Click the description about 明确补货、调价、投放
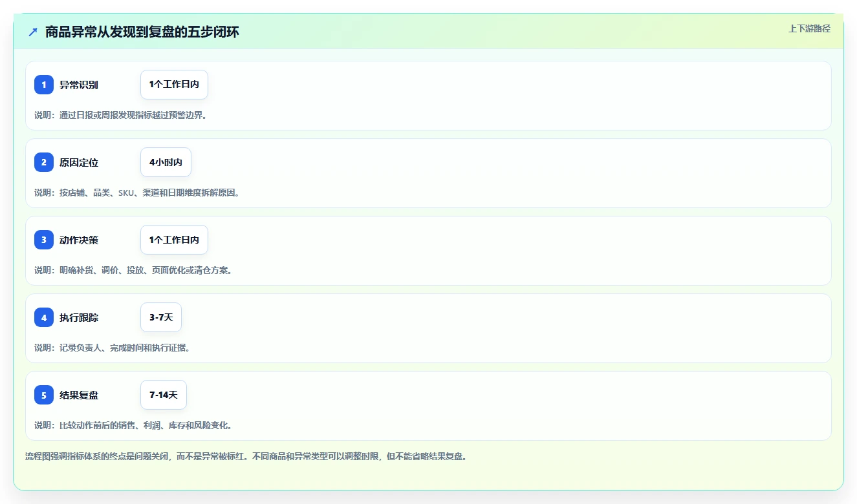The image size is (857, 504). (134, 270)
